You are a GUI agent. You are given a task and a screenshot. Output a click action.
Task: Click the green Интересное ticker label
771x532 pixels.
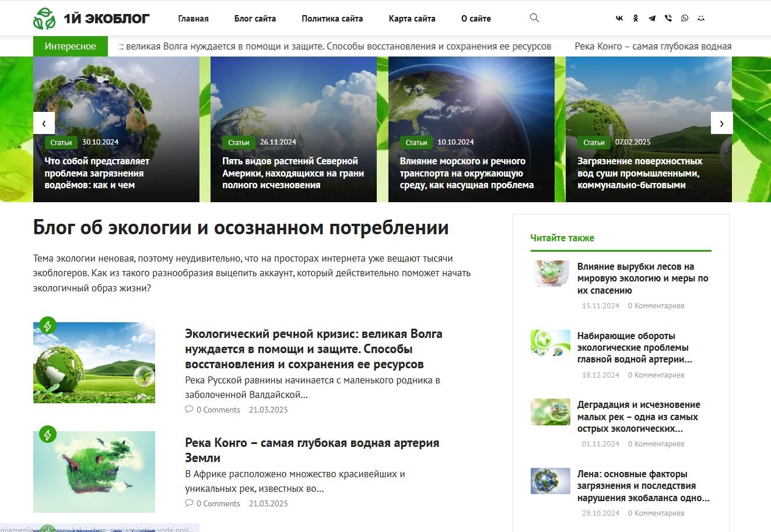coord(71,46)
